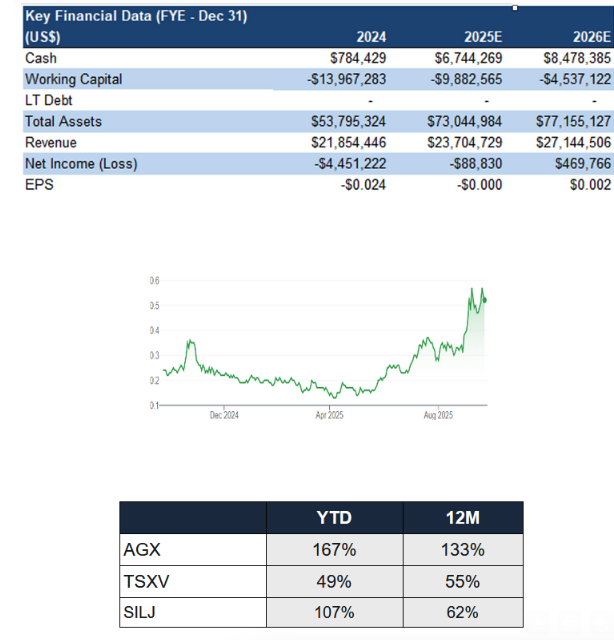The width and height of the screenshot is (614, 640).
Task: Click the Cash row label
Action: [x=41, y=58]
